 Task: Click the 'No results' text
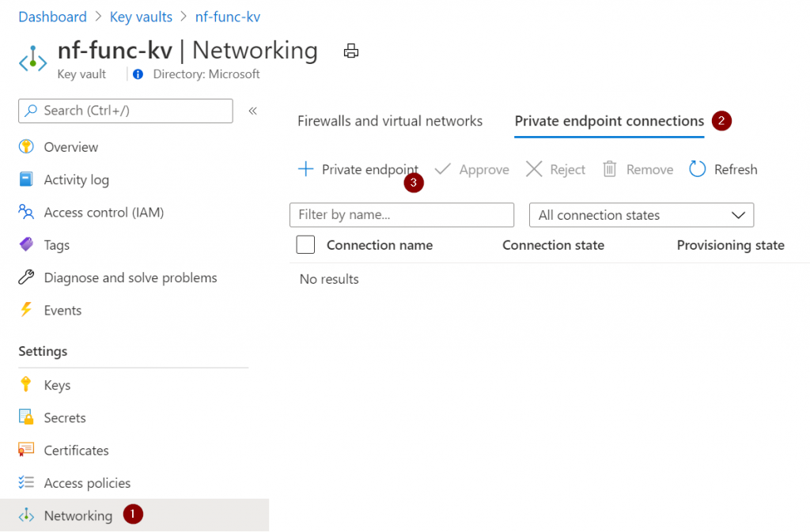coord(329,279)
